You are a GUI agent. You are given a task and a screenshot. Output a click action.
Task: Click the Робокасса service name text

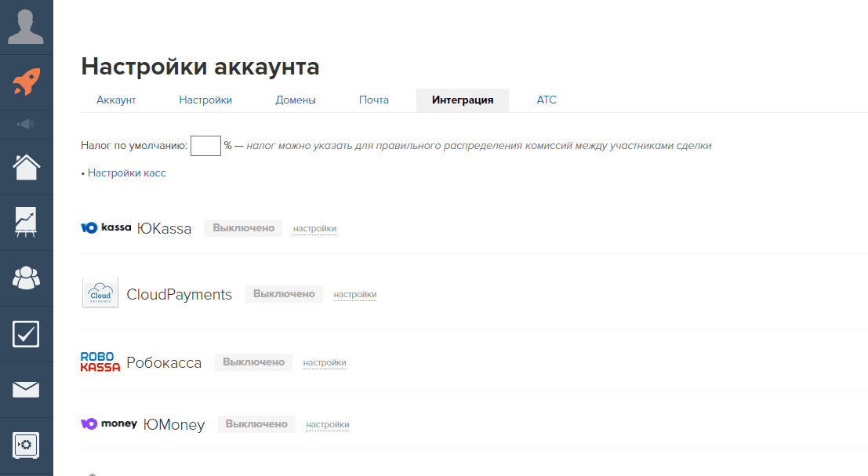coord(164,363)
